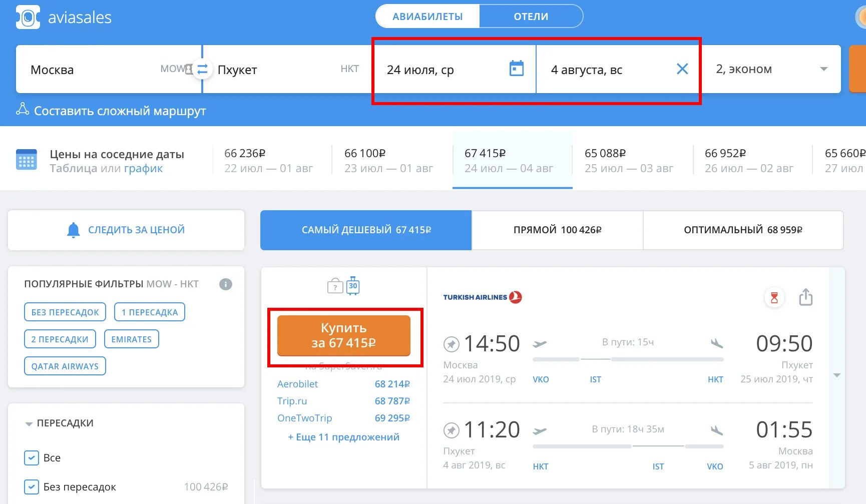Apply 1 ПЕРЕСАДКА filter chip
This screenshot has width=866, height=504.
(150, 312)
